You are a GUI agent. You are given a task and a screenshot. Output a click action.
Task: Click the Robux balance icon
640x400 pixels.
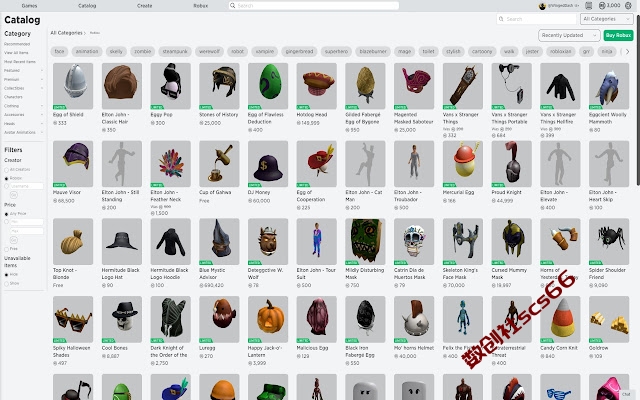point(602,6)
